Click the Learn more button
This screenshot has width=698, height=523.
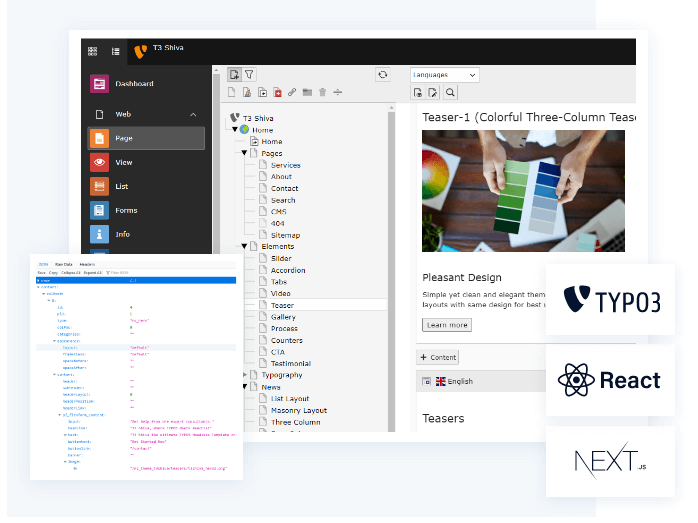pyautogui.click(x=447, y=325)
